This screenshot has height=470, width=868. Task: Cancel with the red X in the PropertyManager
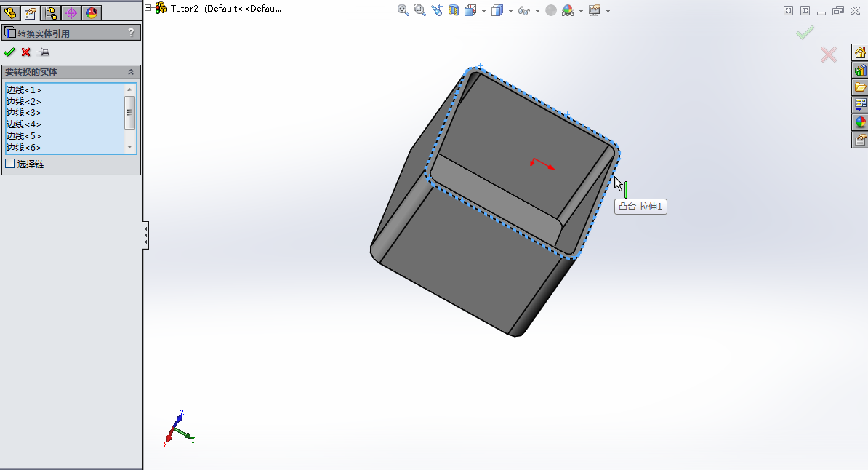point(26,52)
